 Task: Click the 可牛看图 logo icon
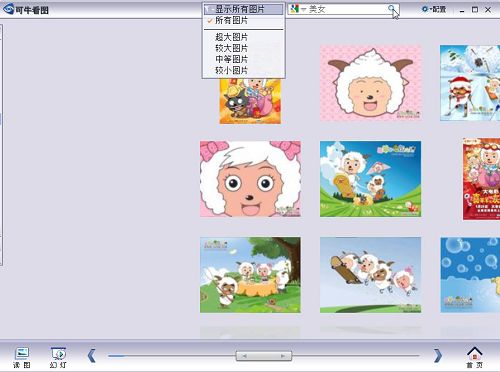coord(8,9)
